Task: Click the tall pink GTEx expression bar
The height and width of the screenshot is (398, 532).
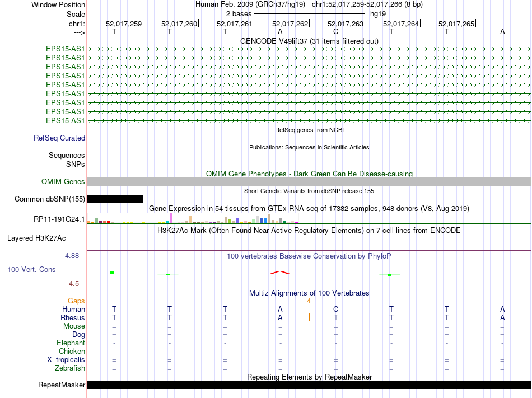Action: (171, 218)
